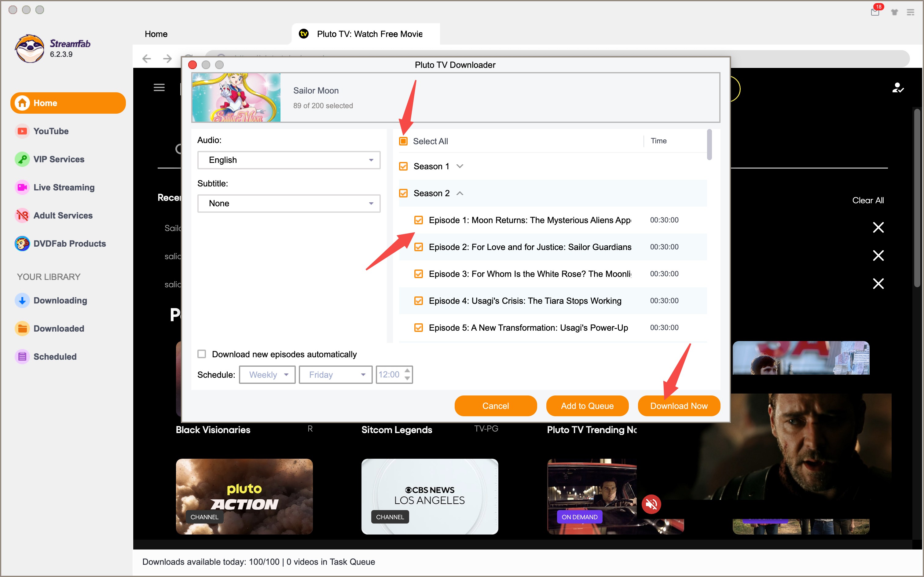Viewport: 924px width, 577px height.
Task: Click the Pluto TV account profile icon
Action: click(898, 88)
